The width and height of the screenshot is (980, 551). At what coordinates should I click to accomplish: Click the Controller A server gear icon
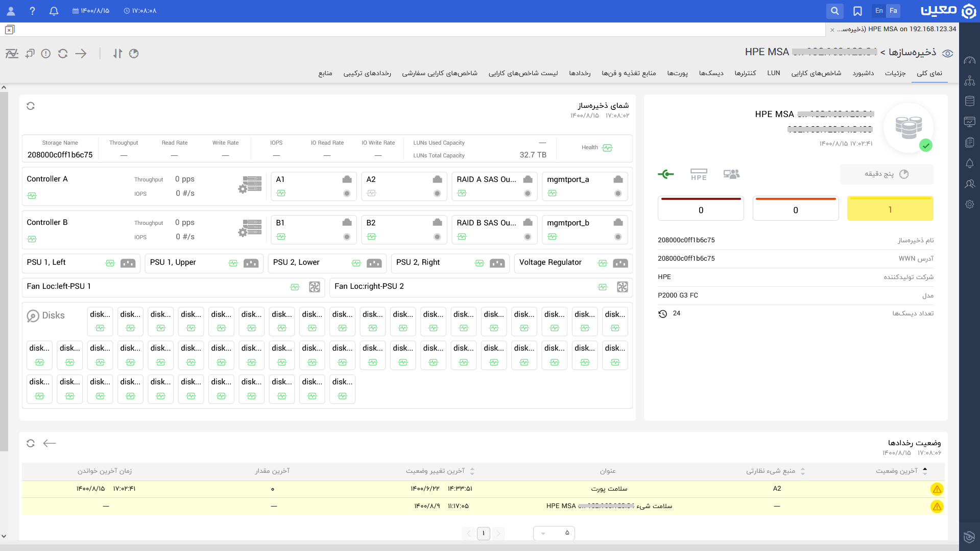click(x=250, y=185)
